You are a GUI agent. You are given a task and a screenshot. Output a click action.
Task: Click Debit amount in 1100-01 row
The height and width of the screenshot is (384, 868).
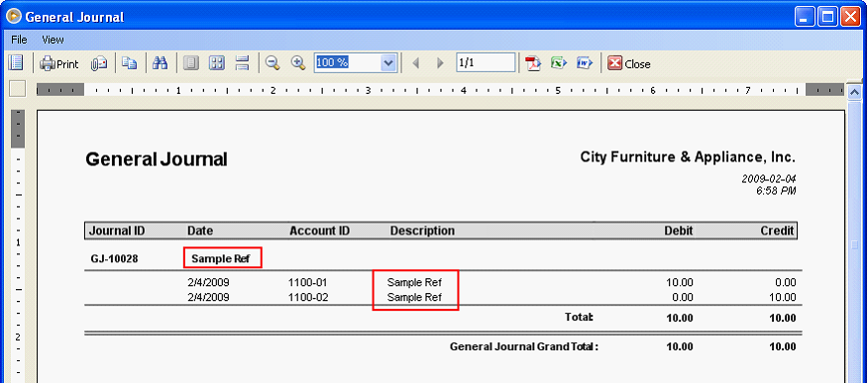(x=680, y=283)
